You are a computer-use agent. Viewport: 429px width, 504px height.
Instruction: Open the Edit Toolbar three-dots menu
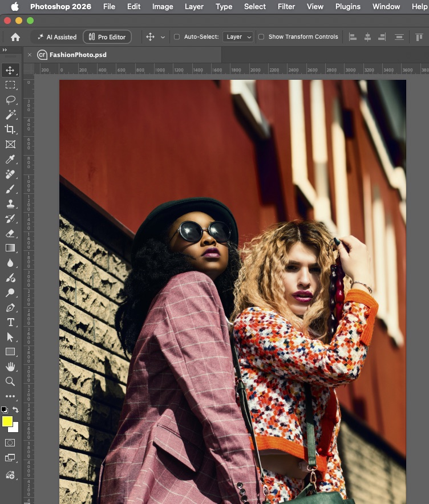click(x=10, y=396)
